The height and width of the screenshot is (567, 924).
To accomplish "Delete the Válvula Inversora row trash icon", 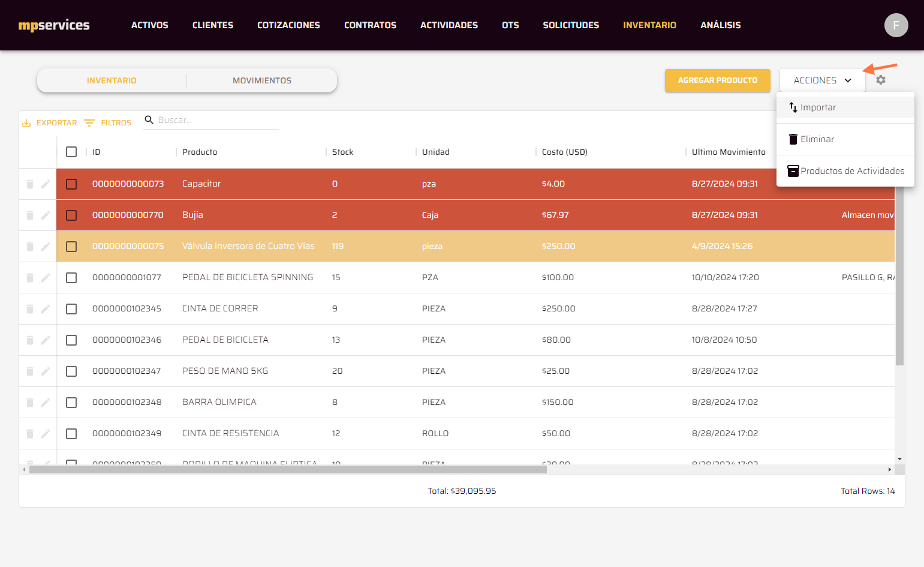I will coord(30,247).
